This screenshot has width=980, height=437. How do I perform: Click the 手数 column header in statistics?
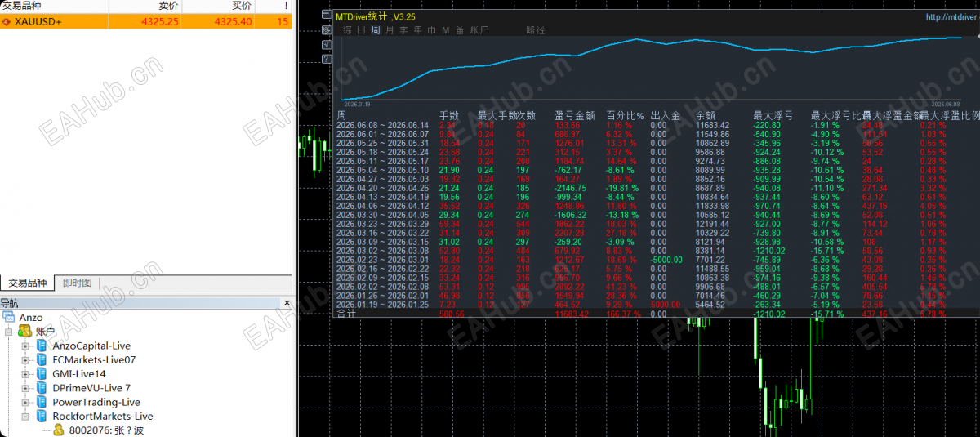click(449, 115)
